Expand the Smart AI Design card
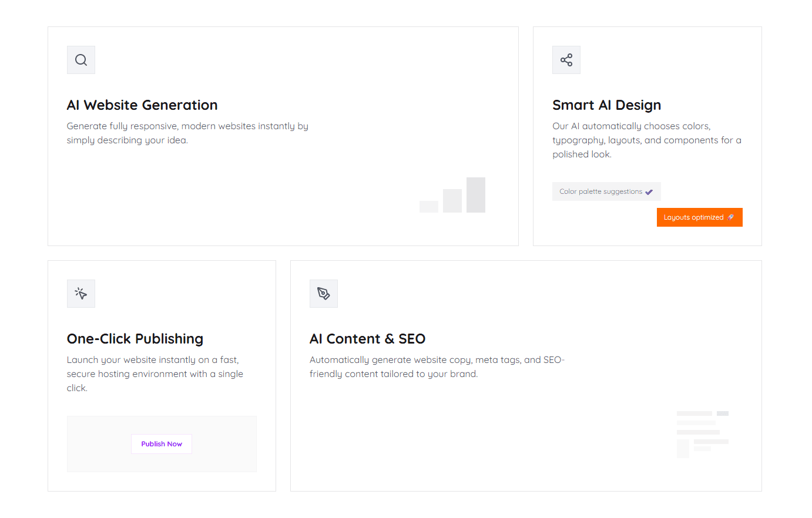 (x=647, y=135)
